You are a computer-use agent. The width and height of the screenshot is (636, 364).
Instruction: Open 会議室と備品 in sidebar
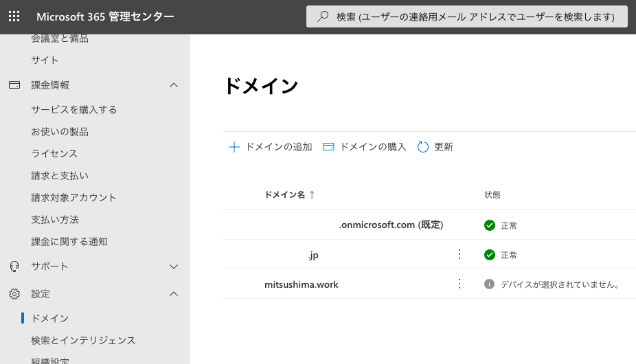click(60, 38)
